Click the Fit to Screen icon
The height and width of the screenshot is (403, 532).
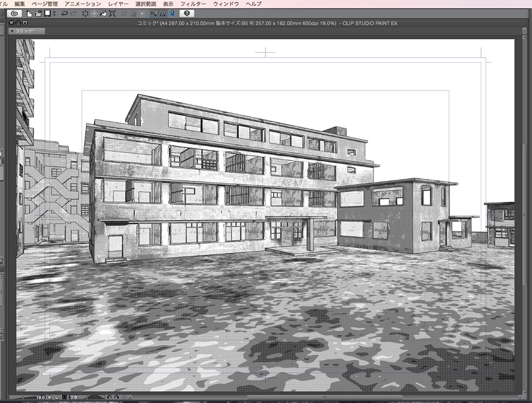64,397
